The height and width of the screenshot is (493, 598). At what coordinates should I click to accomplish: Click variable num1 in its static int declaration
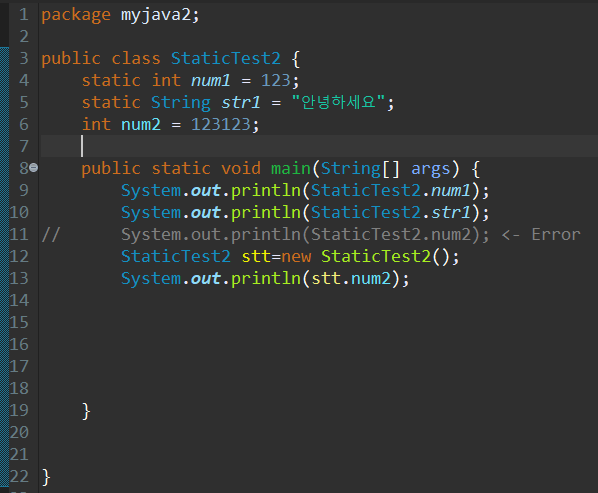tap(211, 81)
